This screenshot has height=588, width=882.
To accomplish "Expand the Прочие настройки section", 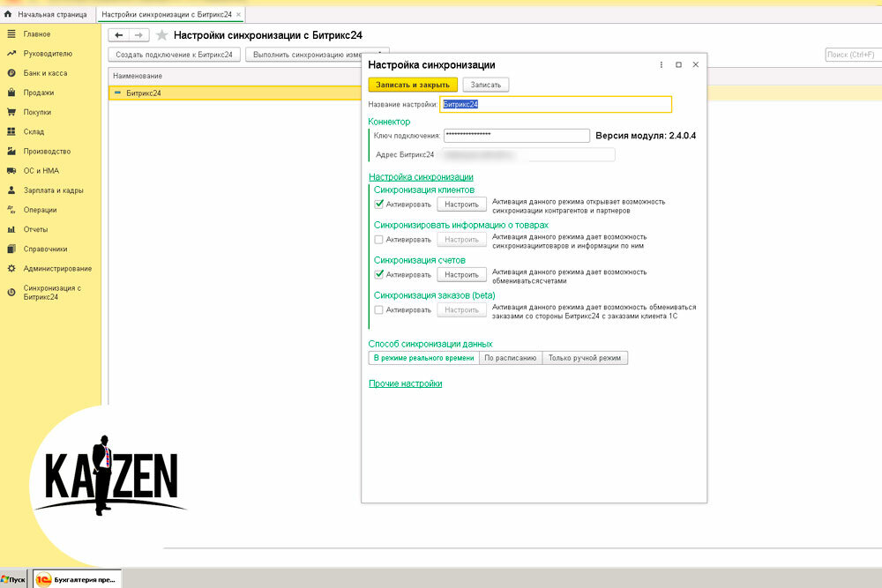I will (405, 383).
